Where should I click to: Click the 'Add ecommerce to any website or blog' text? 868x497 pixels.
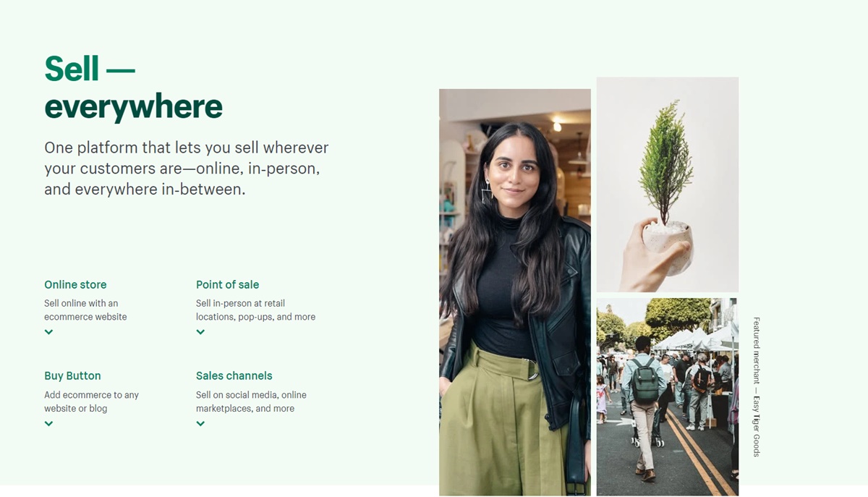(x=91, y=402)
